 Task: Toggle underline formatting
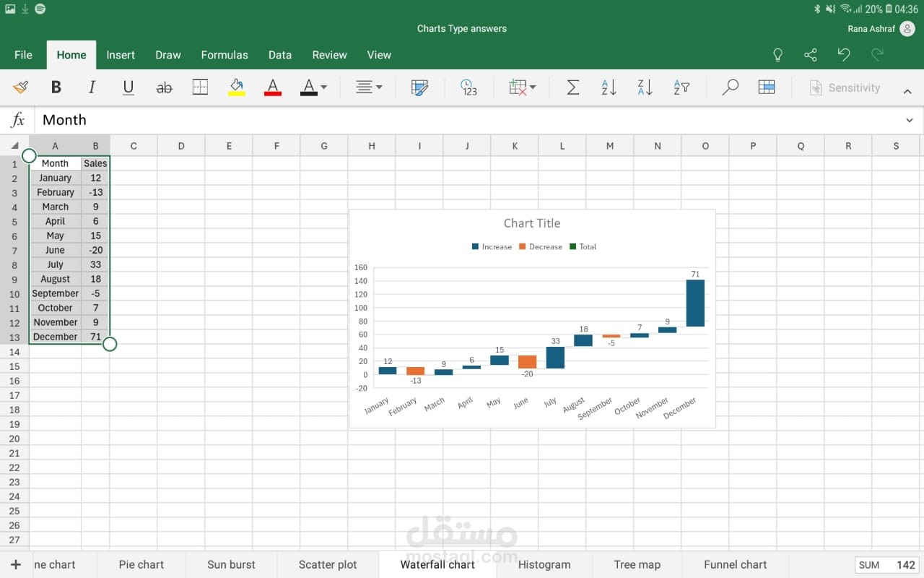coord(128,87)
